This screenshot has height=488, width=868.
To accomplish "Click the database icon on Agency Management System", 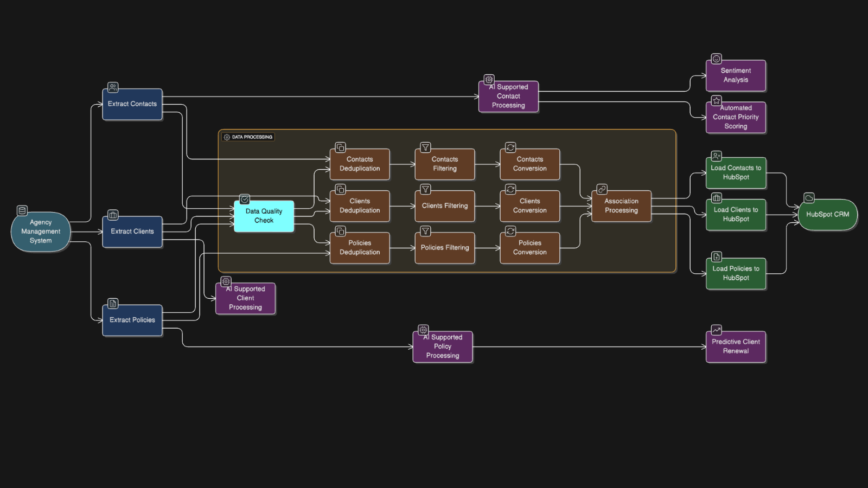I will [21, 211].
